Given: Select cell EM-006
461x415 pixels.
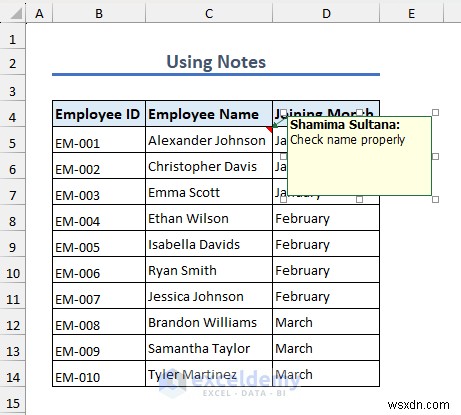Looking at the screenshot, I should coord(99,270).
